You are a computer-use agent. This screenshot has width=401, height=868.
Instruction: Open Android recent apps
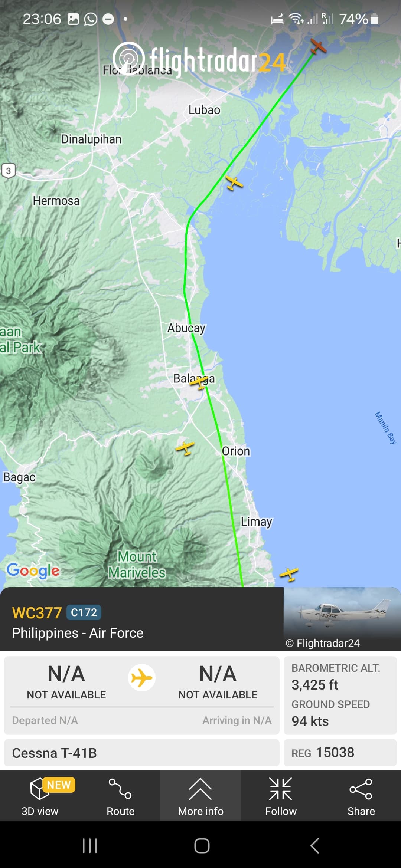tap(90, 846)
